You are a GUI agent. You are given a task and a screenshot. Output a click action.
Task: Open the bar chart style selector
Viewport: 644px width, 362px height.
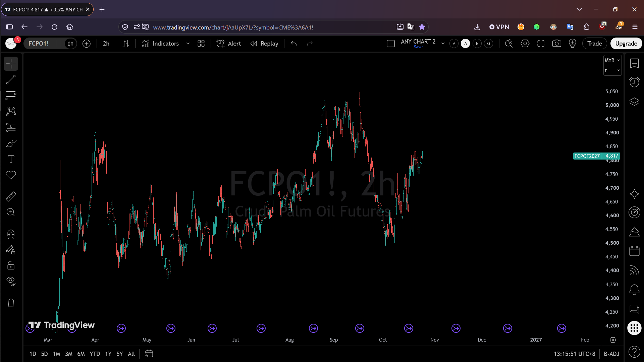[126, 44]
